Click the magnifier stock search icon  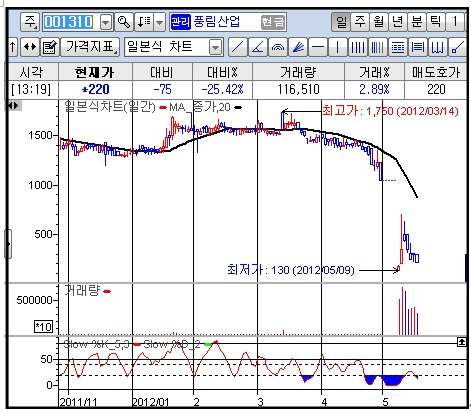(x=124, y=22)
